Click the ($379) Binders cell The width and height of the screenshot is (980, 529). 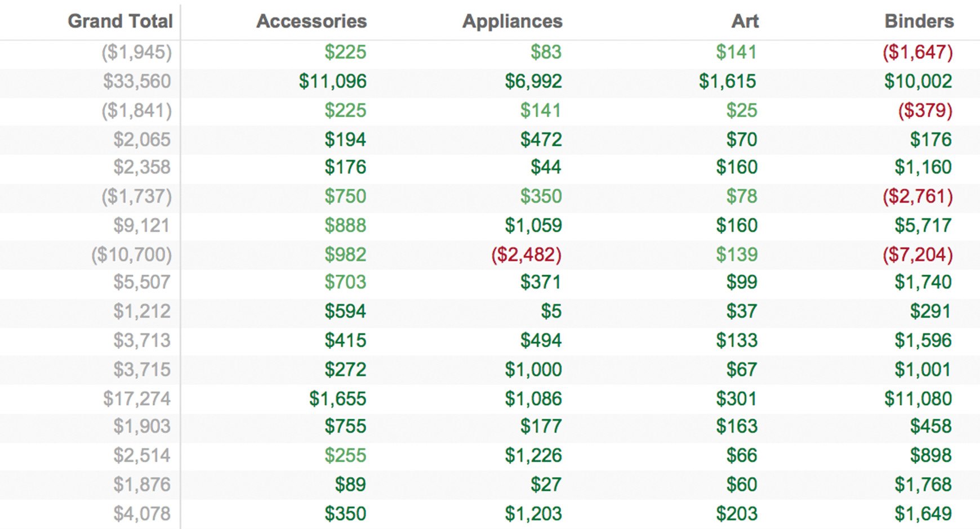(x=925, y=111)
